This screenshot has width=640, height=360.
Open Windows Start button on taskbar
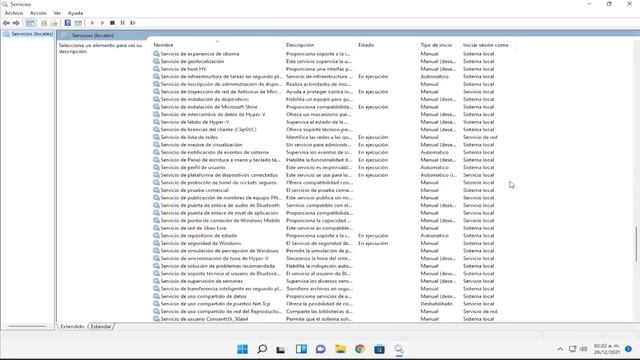(242, 349)
